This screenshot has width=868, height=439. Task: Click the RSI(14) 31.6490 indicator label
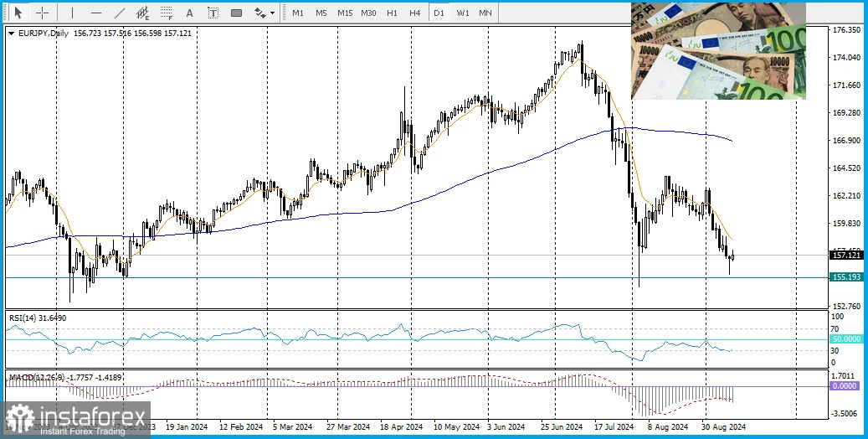(38, 318)
